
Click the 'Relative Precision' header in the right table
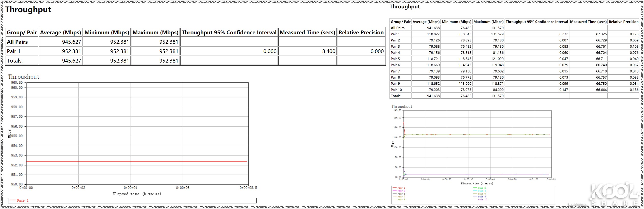point(623,22)
